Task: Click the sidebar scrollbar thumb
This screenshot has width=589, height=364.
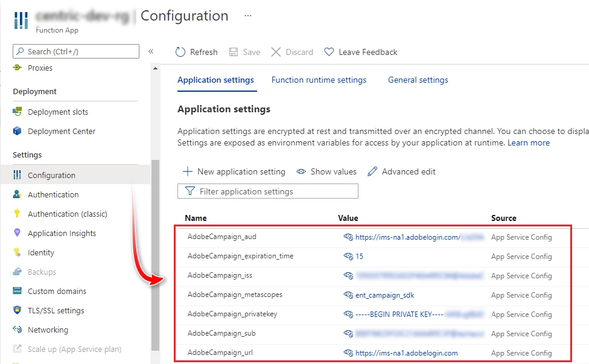Action: [156, 255]
